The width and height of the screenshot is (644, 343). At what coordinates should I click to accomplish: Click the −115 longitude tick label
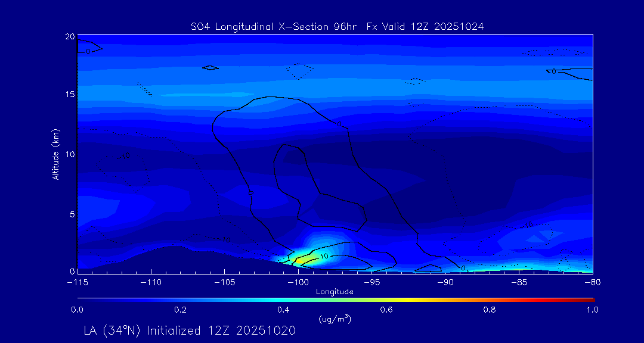point(78,282)
